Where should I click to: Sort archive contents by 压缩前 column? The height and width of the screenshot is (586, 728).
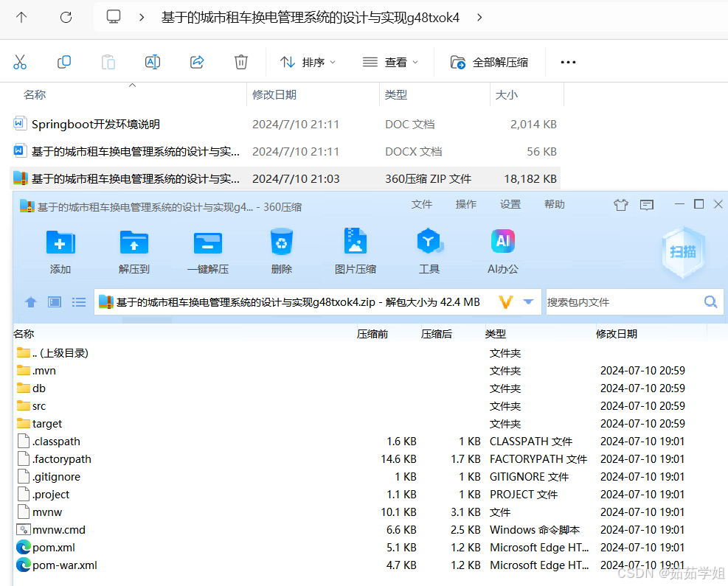(372, 334)
